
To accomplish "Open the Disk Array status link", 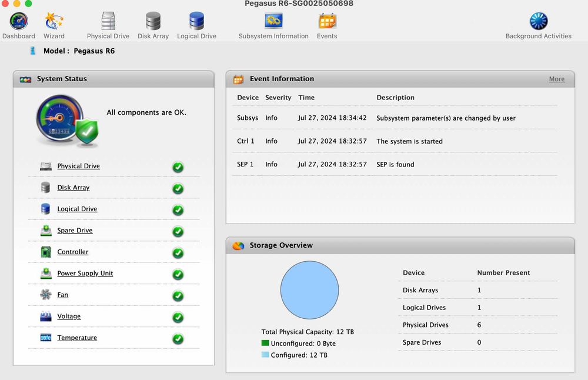I will pos(73,187).
